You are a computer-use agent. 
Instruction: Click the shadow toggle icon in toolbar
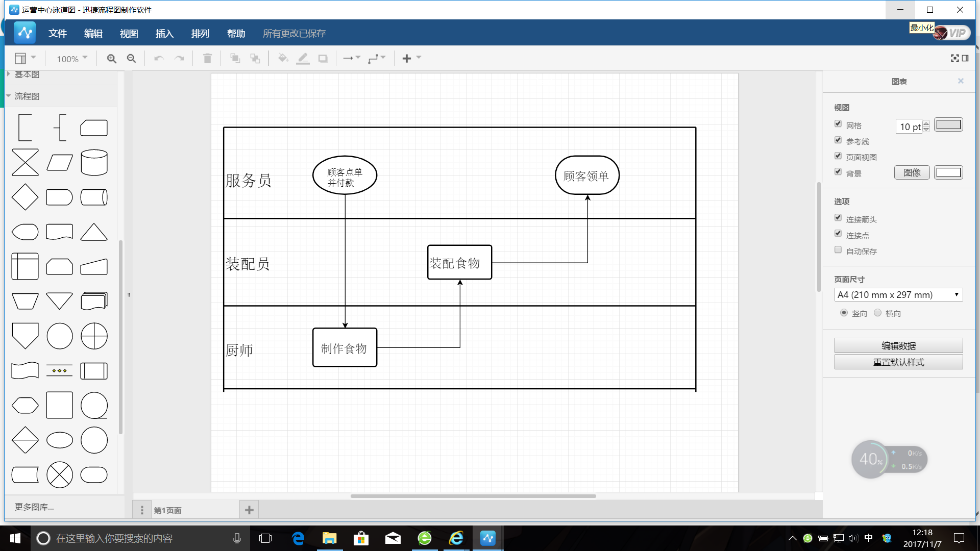(323, 59)
